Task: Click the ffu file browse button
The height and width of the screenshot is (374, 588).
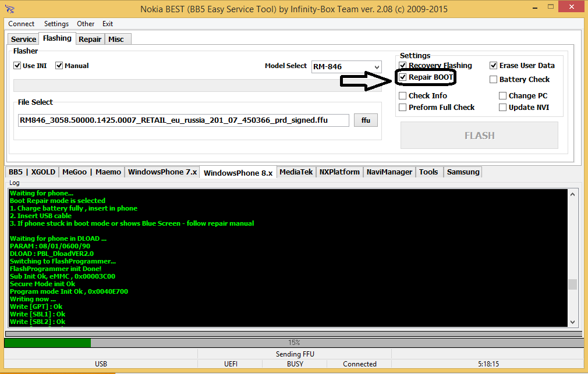Action: click(x=366, y=120)
